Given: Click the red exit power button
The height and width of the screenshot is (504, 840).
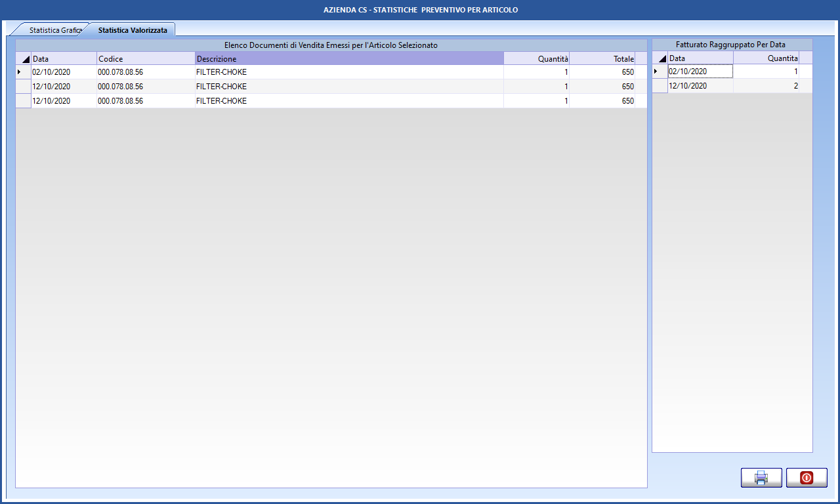Looking at the screenshot, I should (x=807, y=478).
